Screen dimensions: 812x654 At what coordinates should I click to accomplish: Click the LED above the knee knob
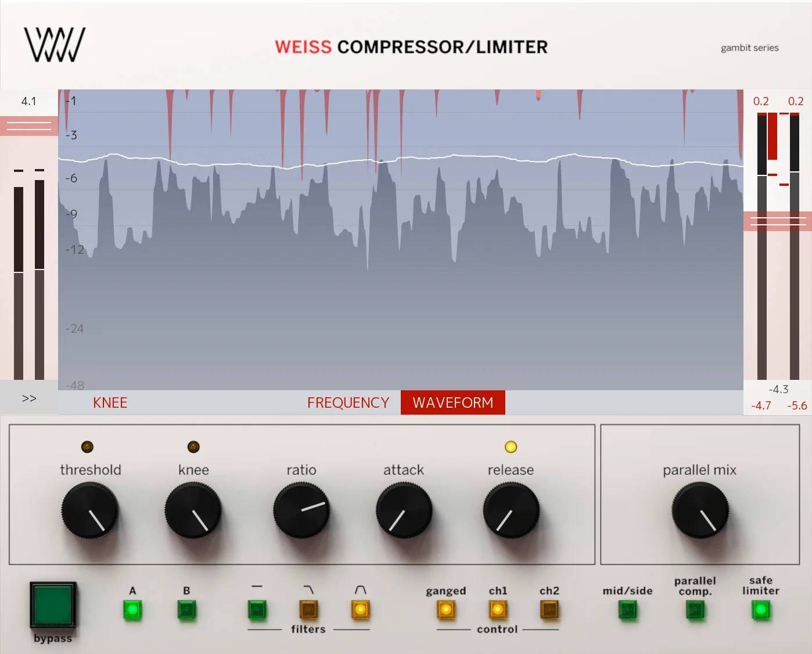193,446
